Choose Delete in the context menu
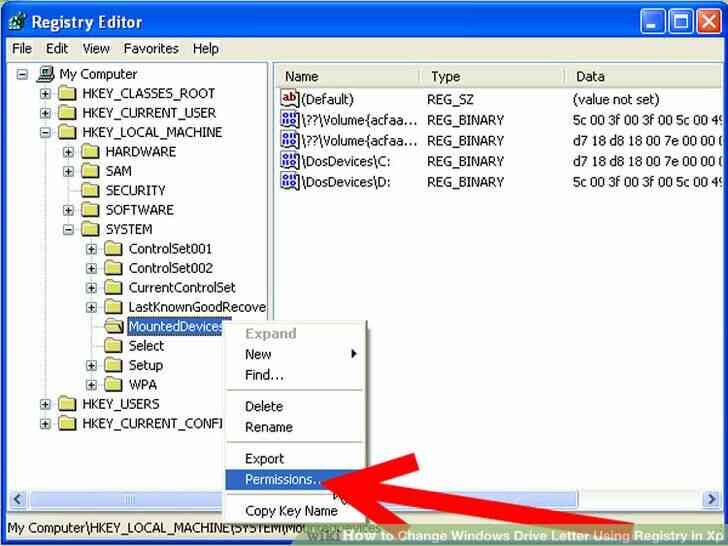 295,406
